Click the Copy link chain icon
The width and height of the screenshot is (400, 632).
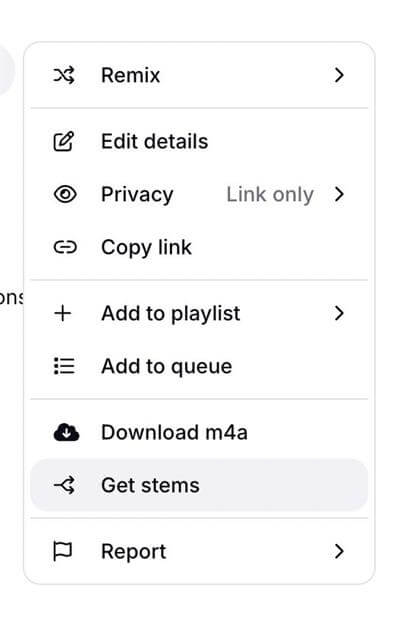pyautogui.click(x=65, y=247)
